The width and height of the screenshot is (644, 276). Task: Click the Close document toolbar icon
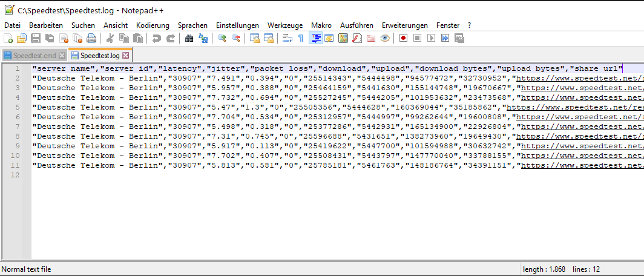[x=64, y=39]
